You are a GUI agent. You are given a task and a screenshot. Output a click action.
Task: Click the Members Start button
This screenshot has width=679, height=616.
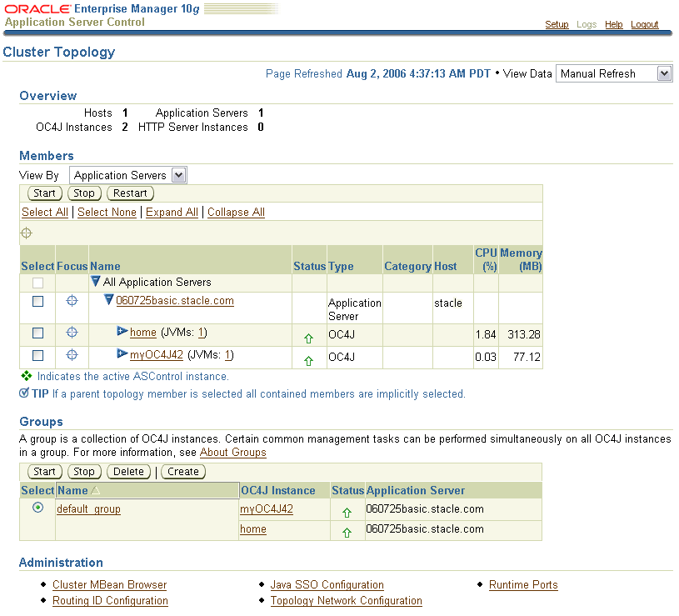pyautogui.click(x=45, y=193)
